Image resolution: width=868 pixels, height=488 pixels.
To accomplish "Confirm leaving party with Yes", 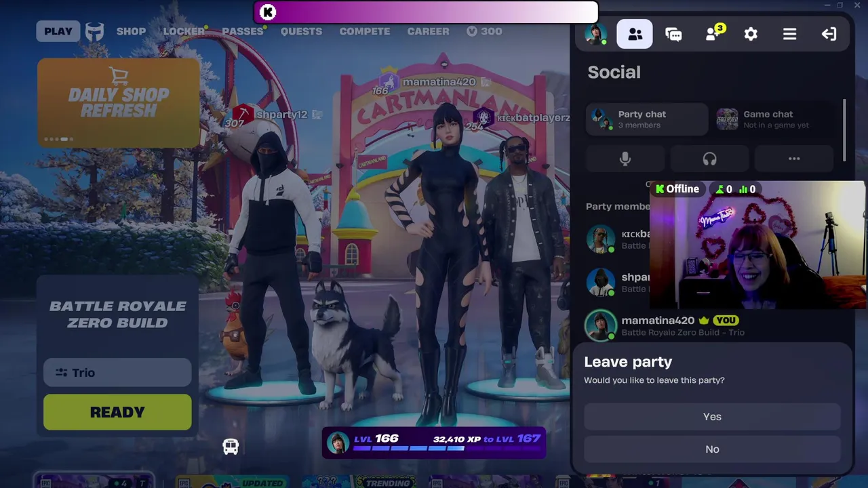I will (712, 417).
